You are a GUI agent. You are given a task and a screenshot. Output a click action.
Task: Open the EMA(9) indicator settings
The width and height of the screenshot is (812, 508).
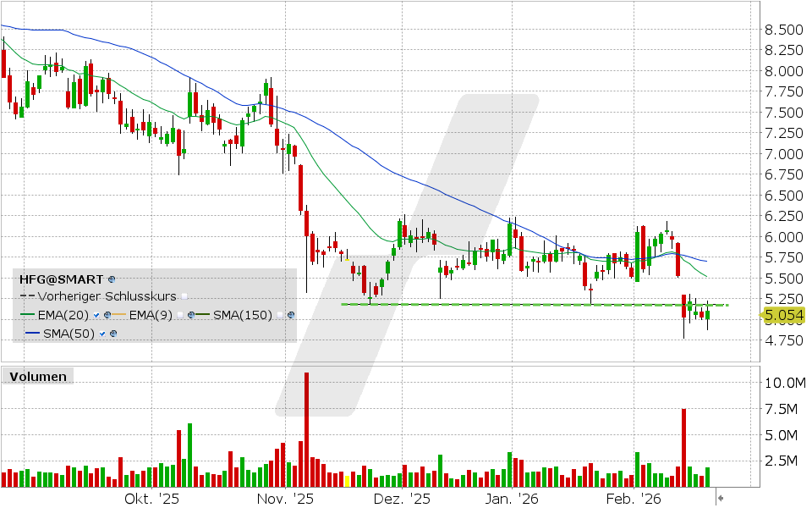tap(190, 315)
